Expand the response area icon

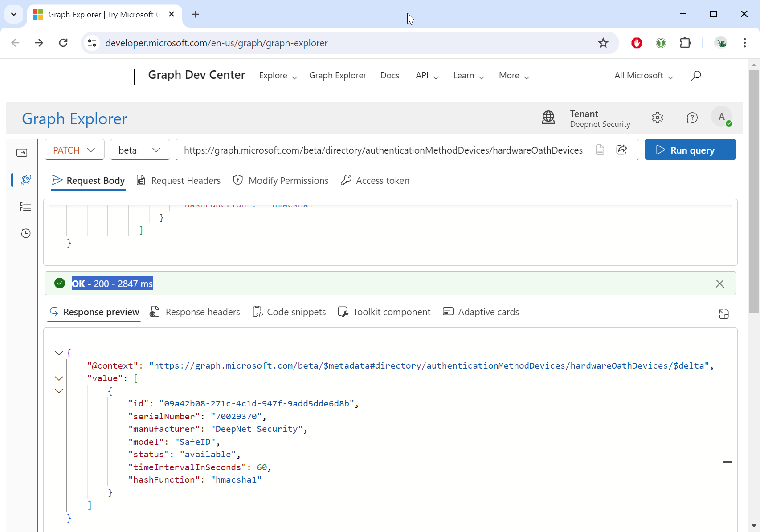click(x=723, y=314)
